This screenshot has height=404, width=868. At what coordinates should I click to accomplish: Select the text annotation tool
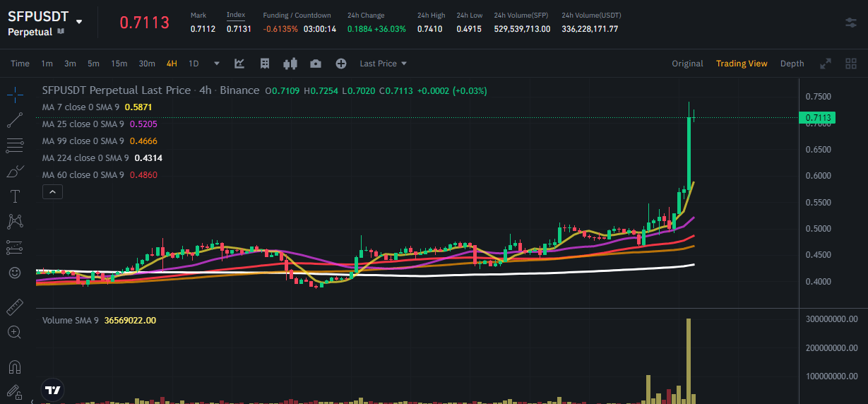point(15,196)
